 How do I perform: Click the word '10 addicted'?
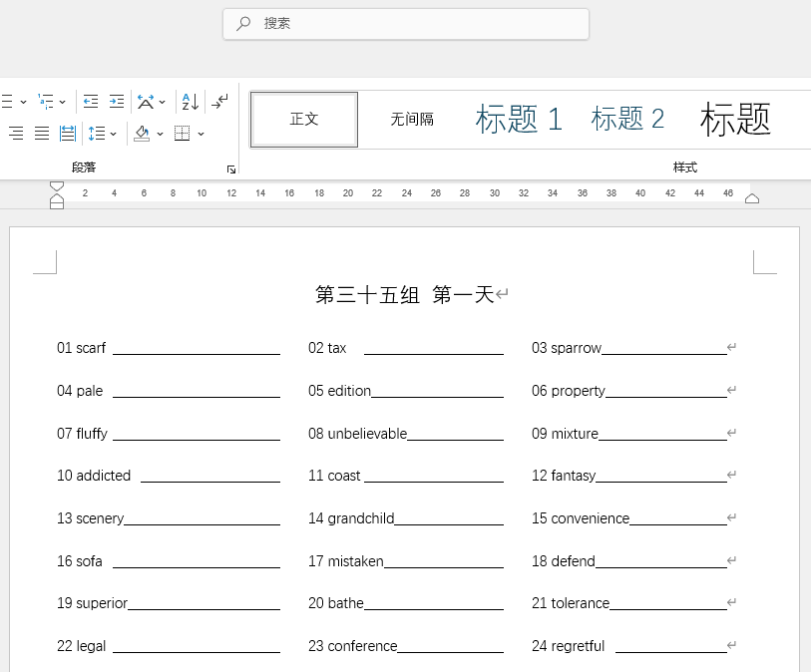pyautogui.click(x=94, y=476)
